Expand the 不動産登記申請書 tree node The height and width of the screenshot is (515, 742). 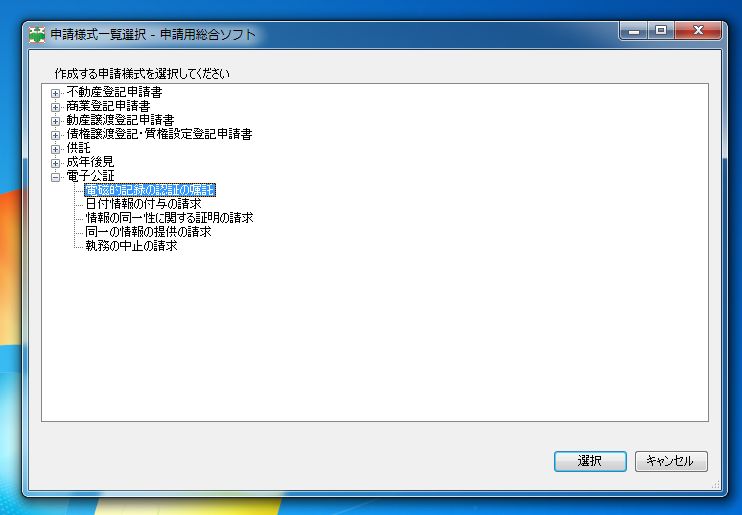pyautogui.click(x=55, y=93)
